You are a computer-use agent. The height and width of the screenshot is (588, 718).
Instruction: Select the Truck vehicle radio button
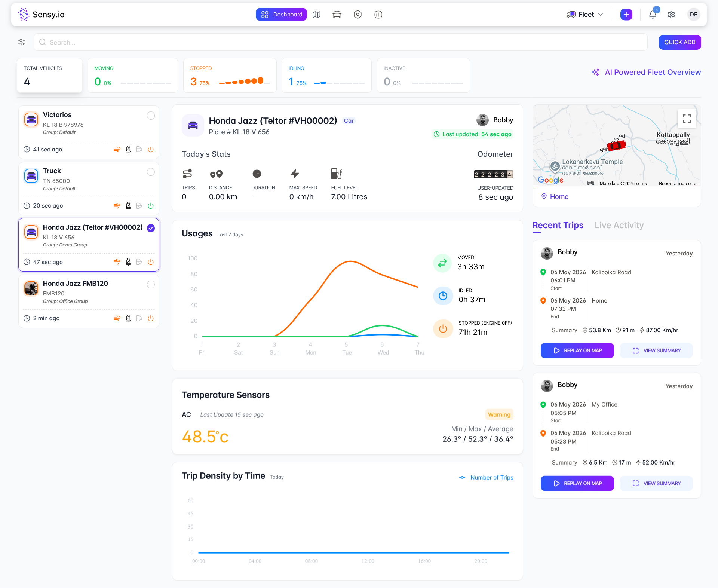(151, 172)
